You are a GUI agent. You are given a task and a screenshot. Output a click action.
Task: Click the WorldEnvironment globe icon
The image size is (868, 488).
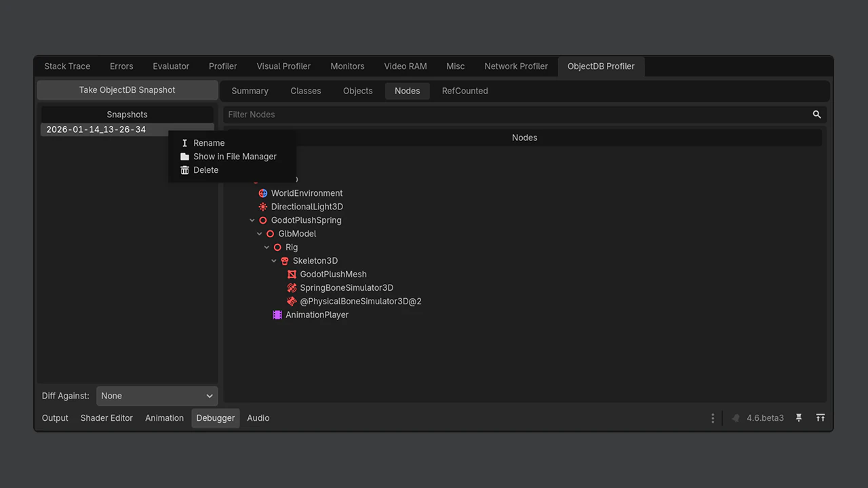point(263,193)
